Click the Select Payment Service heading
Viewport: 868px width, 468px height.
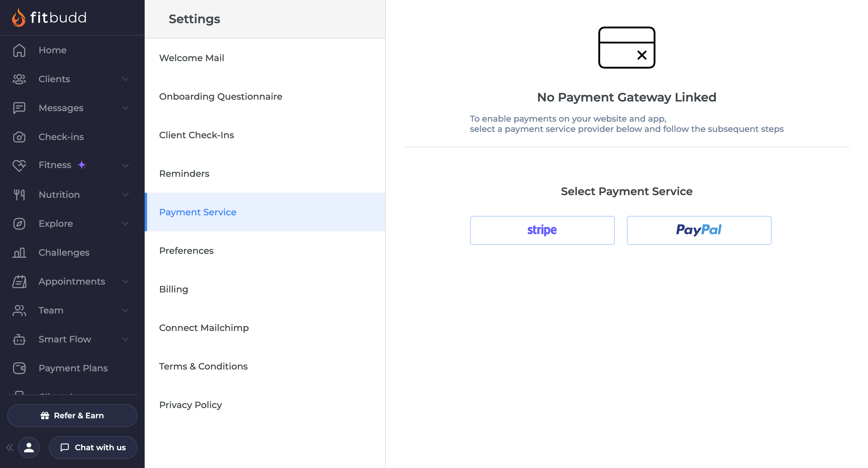point(627,191)
